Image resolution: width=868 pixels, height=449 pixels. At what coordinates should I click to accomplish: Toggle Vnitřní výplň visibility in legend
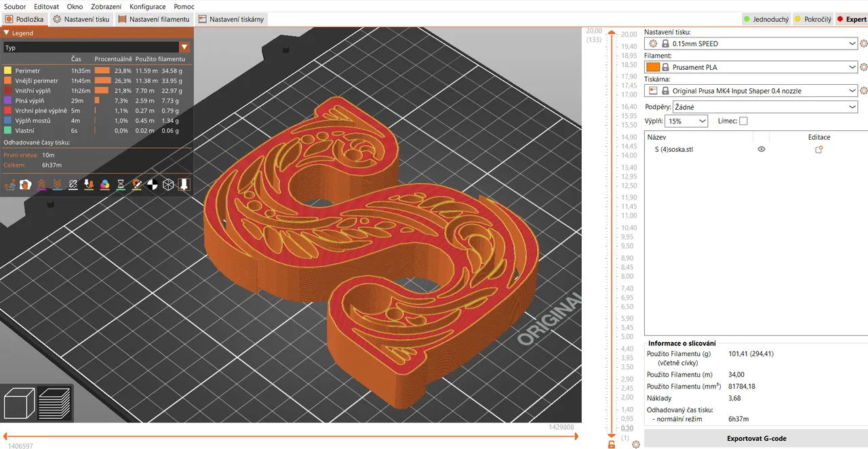click(x=97, y=90)
